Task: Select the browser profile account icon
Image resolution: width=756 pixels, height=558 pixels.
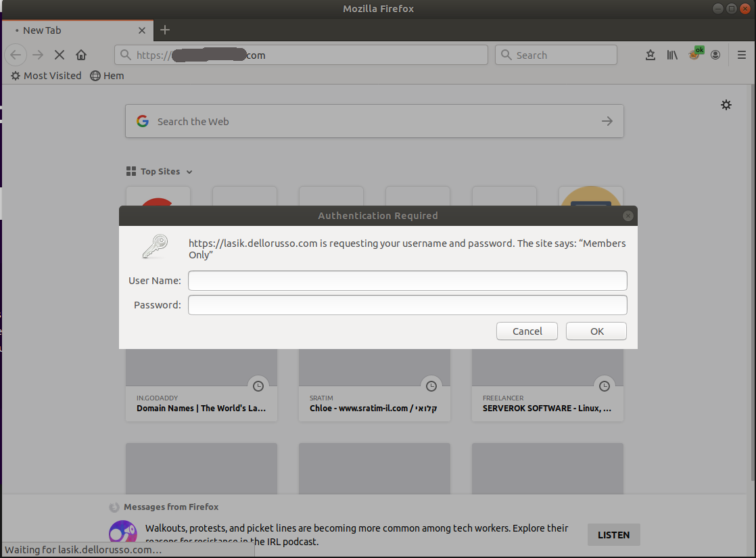Action: pos(715,55)
